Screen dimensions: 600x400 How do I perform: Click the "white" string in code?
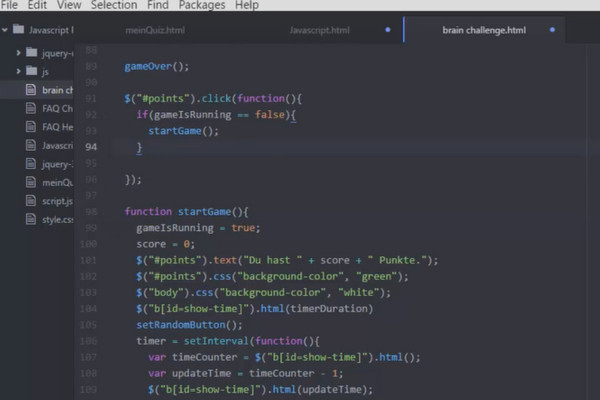point(359,292)
